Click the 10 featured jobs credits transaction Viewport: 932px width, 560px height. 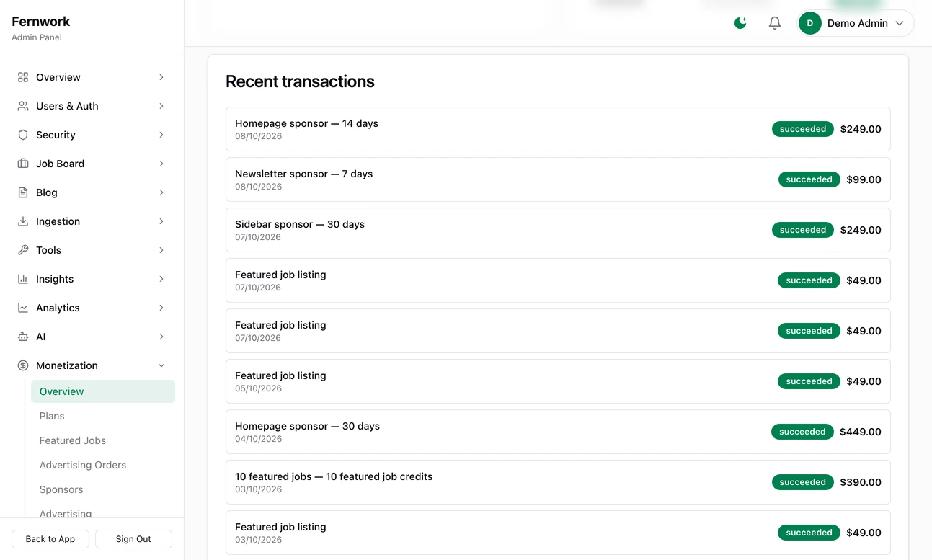click(558, 482)
